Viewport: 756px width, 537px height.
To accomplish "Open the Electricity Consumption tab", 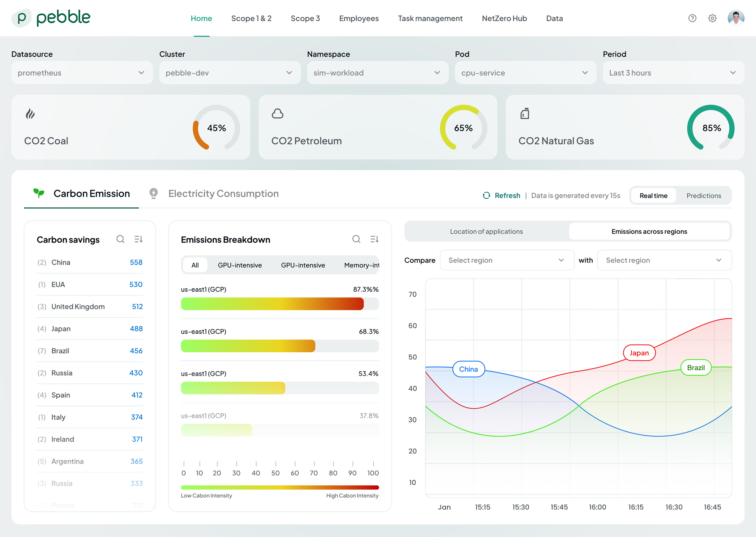I will coord(223,194).
